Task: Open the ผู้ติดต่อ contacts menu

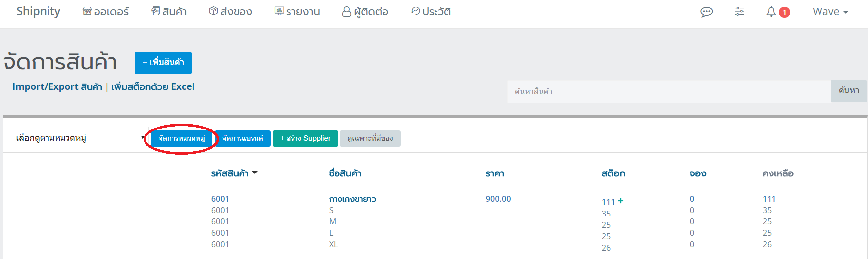Action: click(x=365, y=11)
